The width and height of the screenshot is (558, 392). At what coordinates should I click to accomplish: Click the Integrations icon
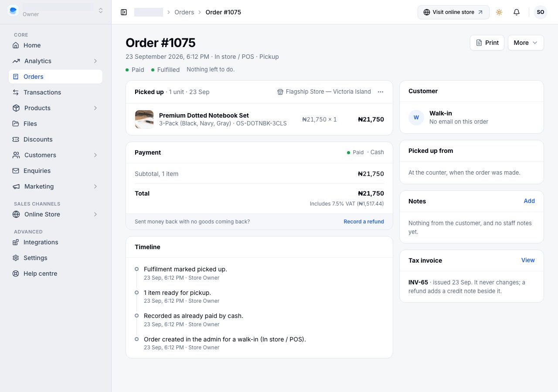click(16, 242)
